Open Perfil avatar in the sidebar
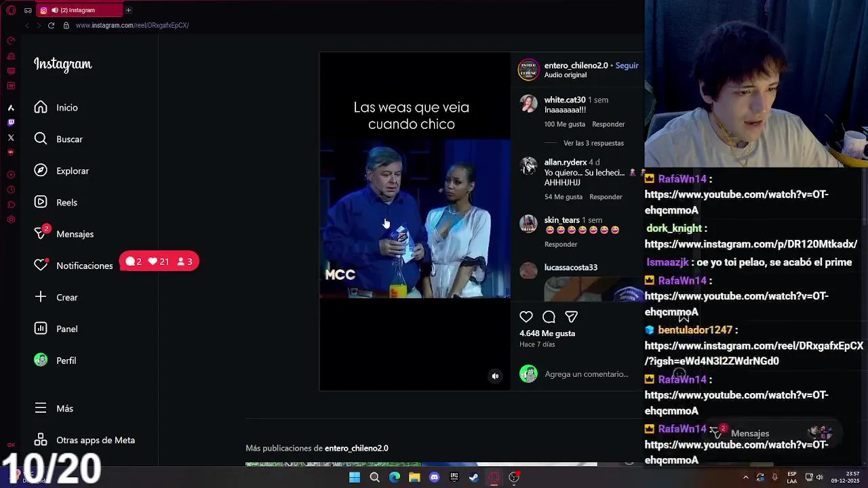Image resolution: width=868 pixels, height=488 pixels. click(x=41, y=360)
